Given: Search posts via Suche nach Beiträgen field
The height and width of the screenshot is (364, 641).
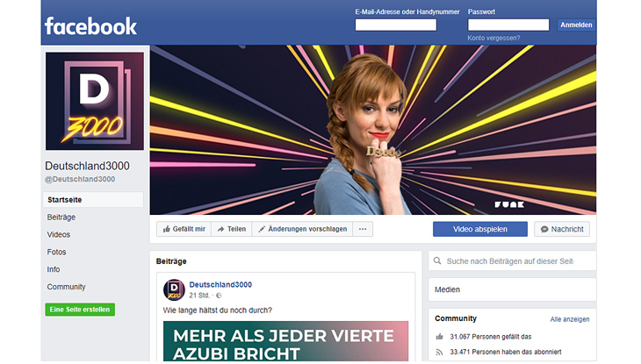Looking at the screenshot, I should 512,261.
